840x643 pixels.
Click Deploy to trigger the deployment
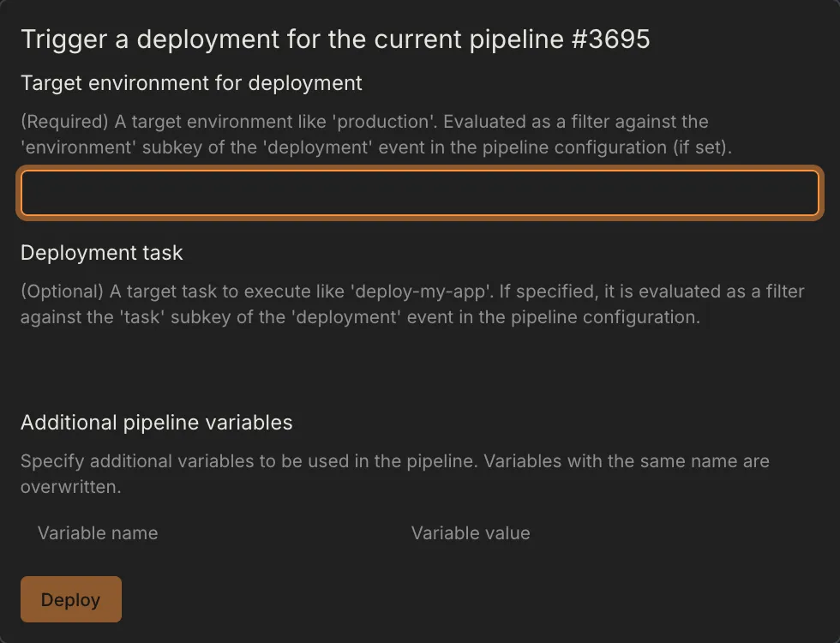pyautogui.click(x=70, y=599)
